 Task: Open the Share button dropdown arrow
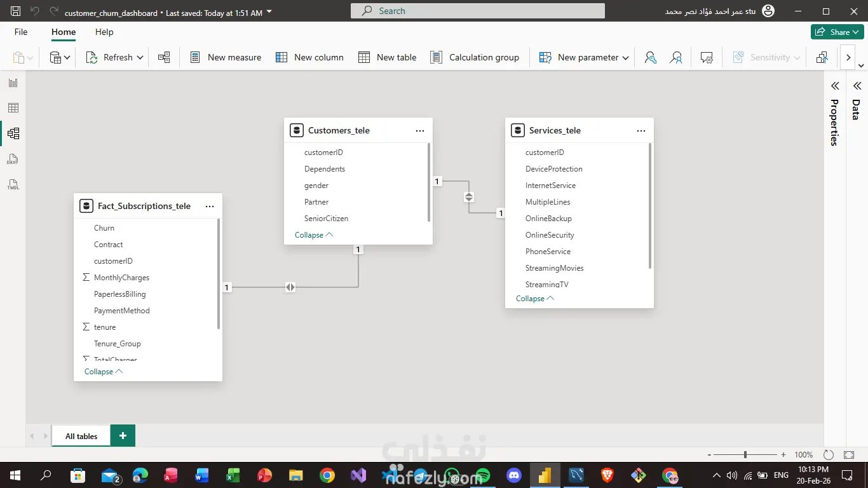coord(856,32)
